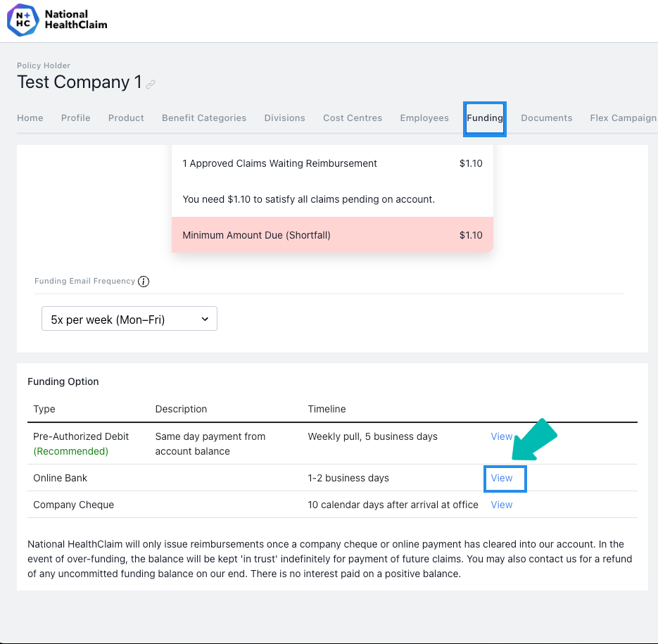The width and height of the screenshot is (658, 644).
Task: View the Pre-Authorized Debit funding option
Action: coord(502,436)
